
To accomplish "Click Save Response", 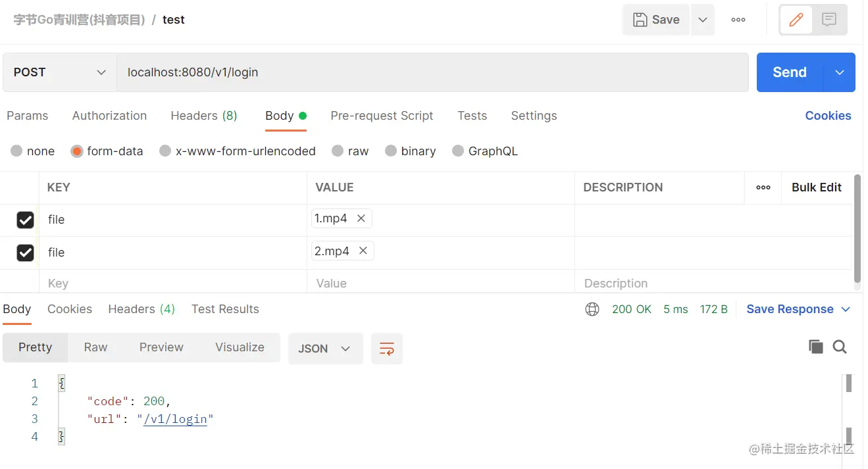I will click(x=790, y=309).
